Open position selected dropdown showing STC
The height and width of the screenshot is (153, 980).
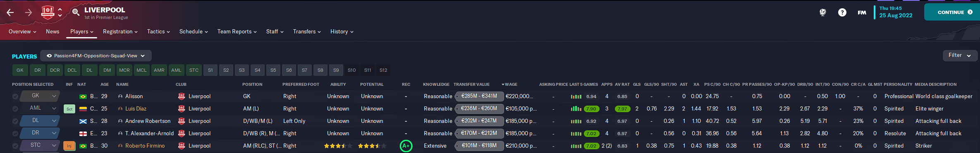click(x=39, y=145)
